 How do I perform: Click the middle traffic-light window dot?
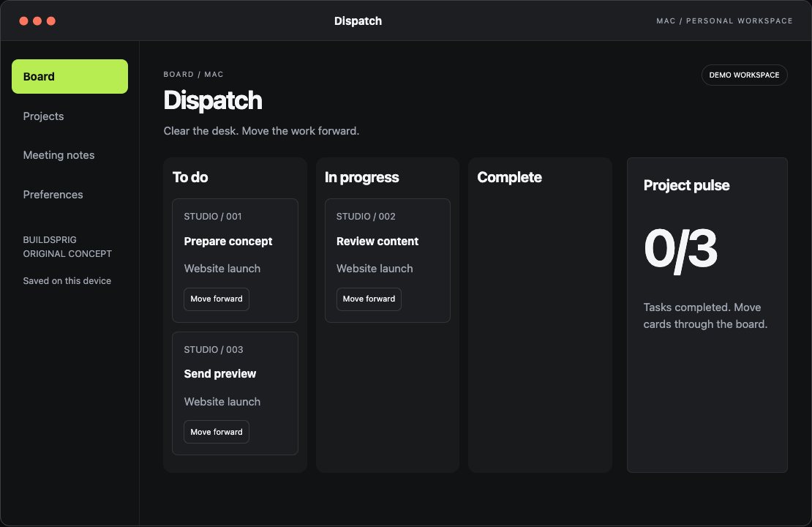pyautogui.click(x=37, y=20)
